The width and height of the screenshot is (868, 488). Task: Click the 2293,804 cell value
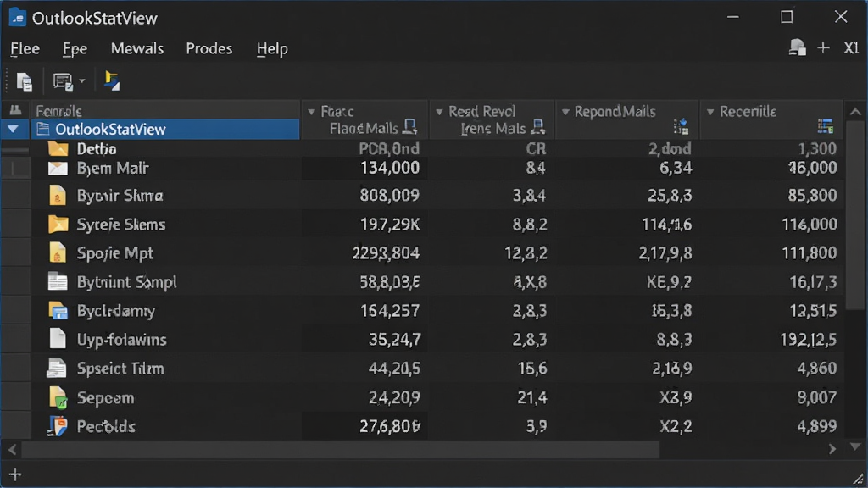click(x=386, y=252)
